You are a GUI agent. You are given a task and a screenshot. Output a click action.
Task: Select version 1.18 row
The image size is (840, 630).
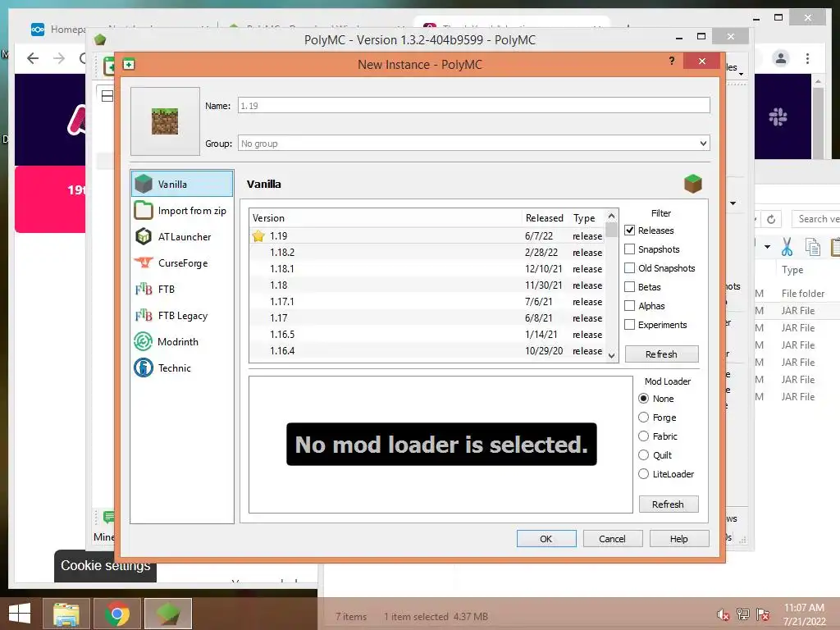[x=427, y=285]
